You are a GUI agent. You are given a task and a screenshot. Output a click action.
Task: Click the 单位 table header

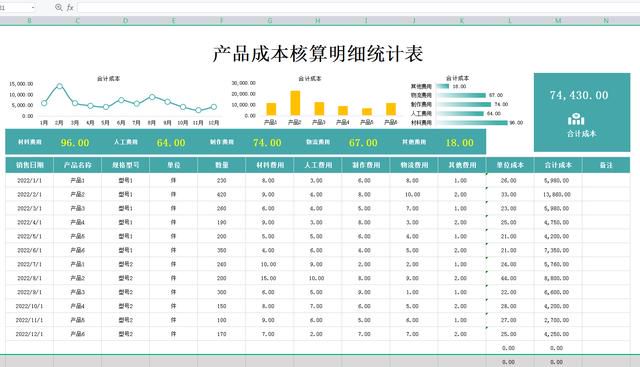click(x=173, y=165)
